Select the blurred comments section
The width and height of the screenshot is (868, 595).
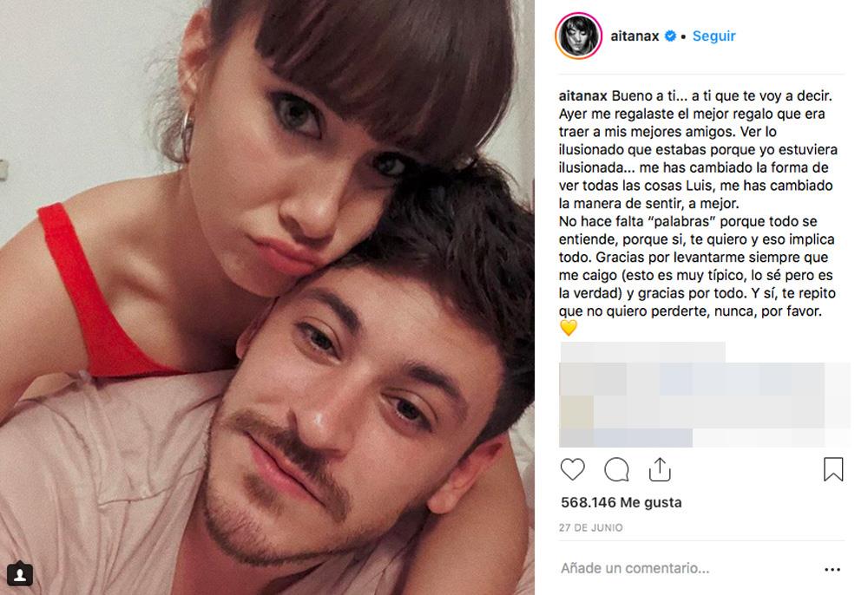point(704,395)
